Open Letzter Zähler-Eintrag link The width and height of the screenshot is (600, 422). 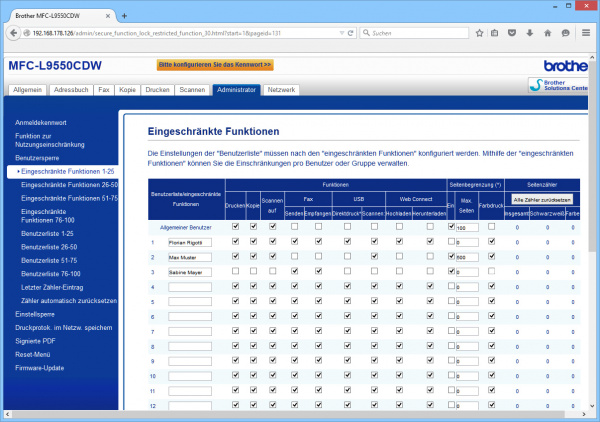click(x=52, y=287)
